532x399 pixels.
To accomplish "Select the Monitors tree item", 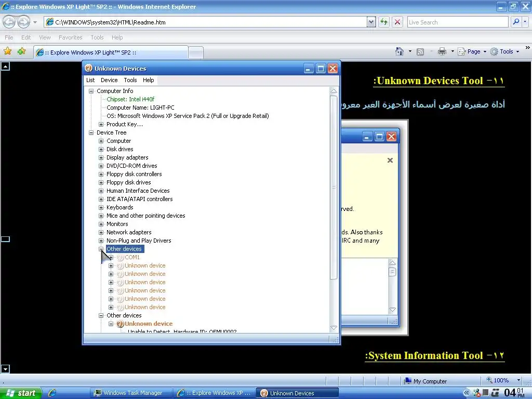I will click(x=117, y=224).
